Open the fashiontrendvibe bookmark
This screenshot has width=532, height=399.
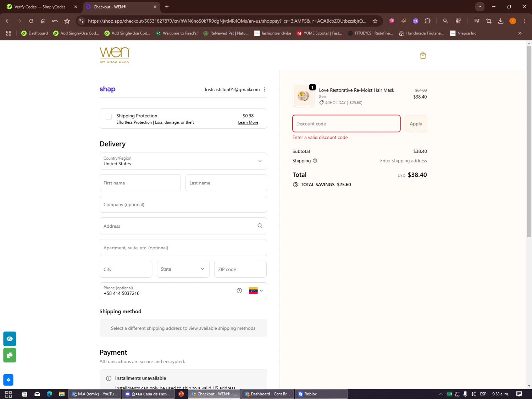[x=273, y=33]
